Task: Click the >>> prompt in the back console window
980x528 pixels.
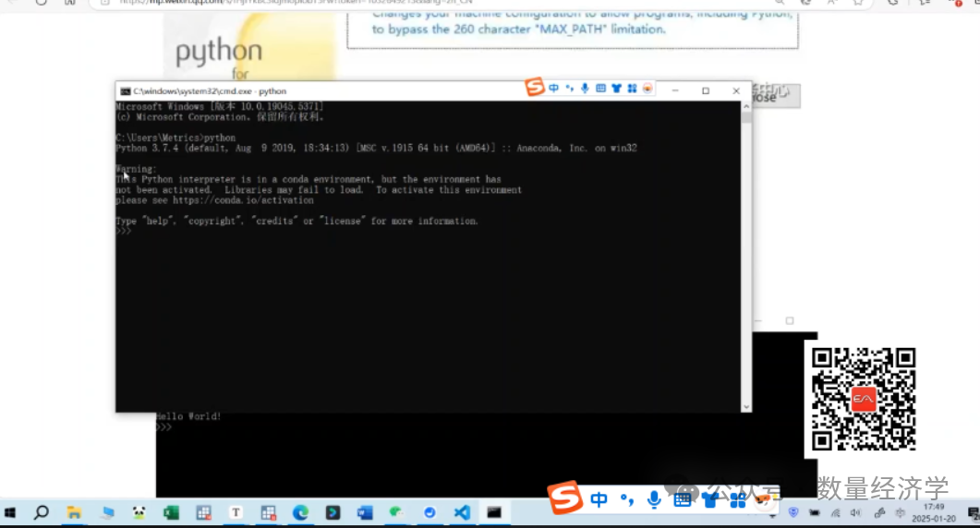Action: point(163,427)
